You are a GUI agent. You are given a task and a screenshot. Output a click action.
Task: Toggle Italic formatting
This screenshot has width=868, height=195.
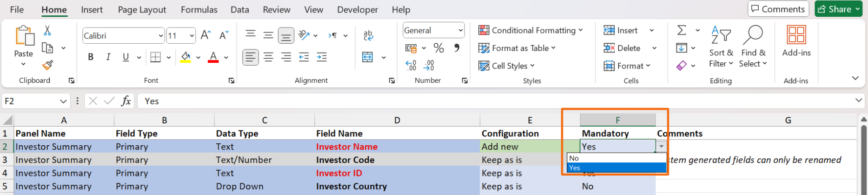(x=108, y=57)
